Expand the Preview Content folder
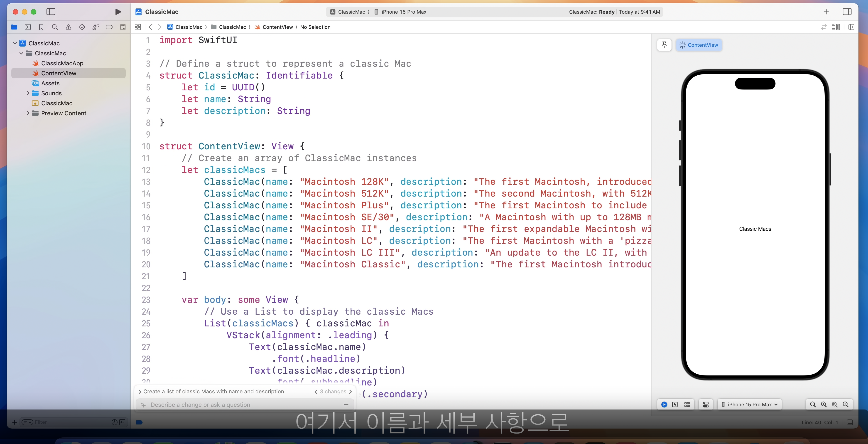868x444 pixels. point(28,113)
